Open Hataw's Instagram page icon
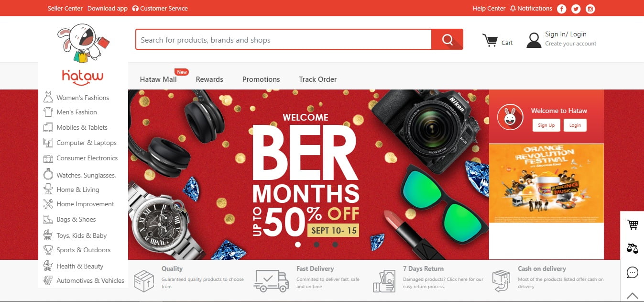644x302 pixels. click(590, 9)
